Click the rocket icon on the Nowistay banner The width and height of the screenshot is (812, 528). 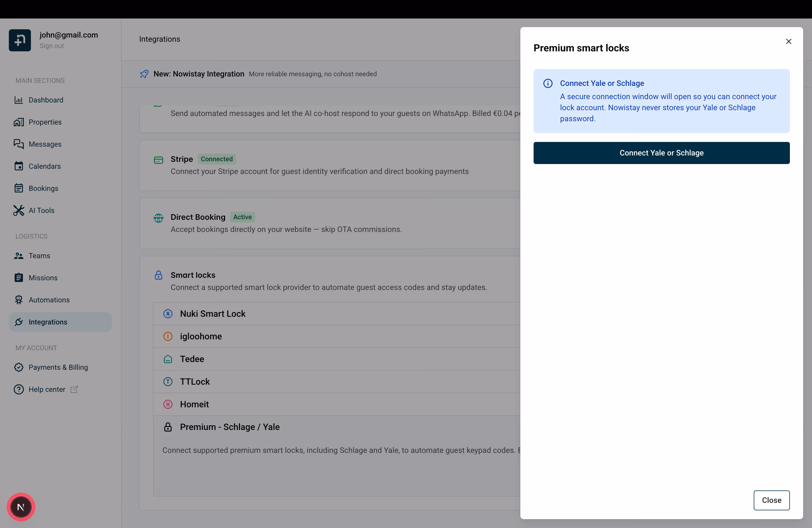click(144, 74)
